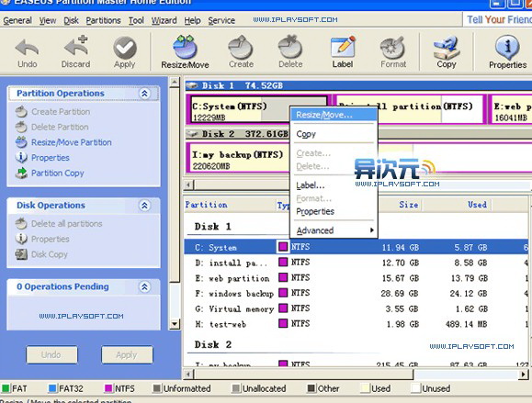Choose Resize/Move... in the context menu

coord(334,115)
